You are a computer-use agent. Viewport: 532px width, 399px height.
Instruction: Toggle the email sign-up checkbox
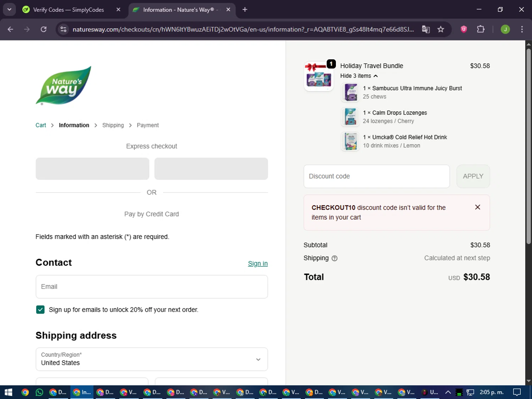pos(40,310)
